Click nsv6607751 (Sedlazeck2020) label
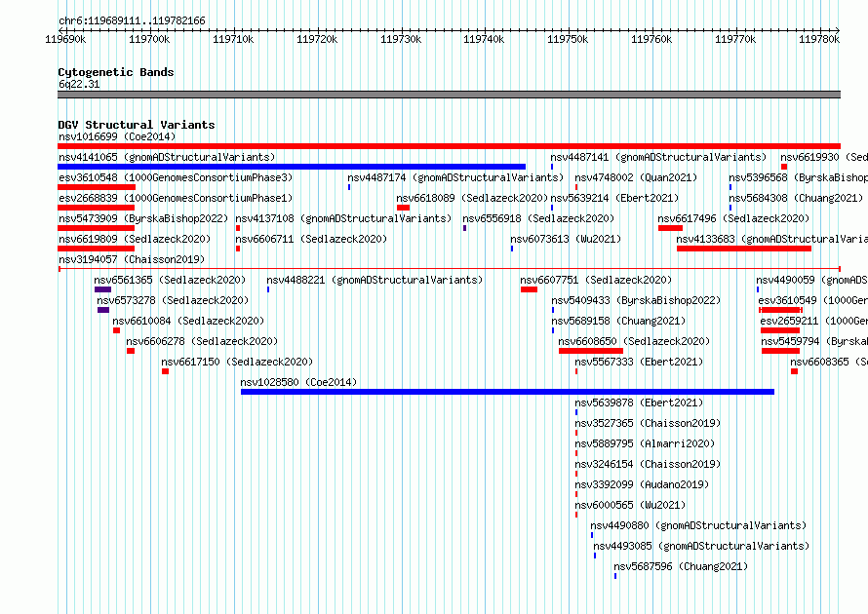Screen dimensions: 868x614 (x=596, y=280)
